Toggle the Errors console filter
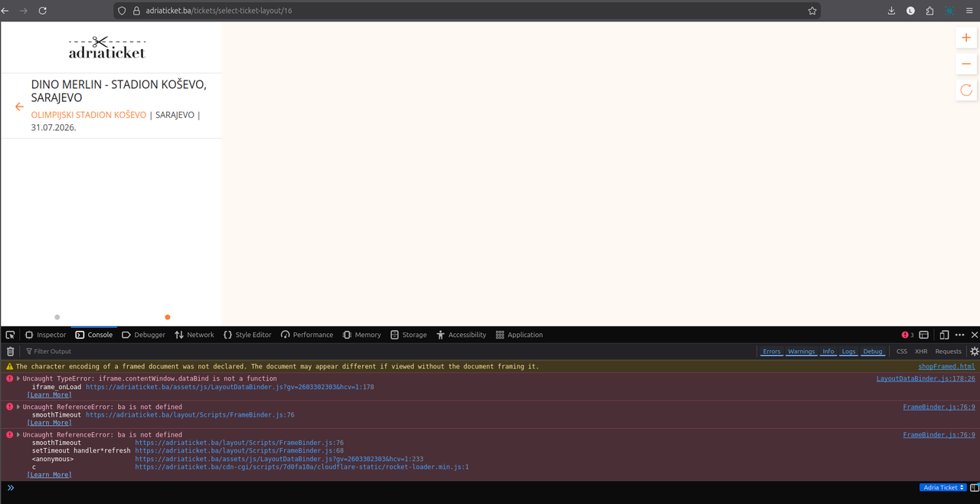Viewport: 980px width, 504px height. point(772,352)
